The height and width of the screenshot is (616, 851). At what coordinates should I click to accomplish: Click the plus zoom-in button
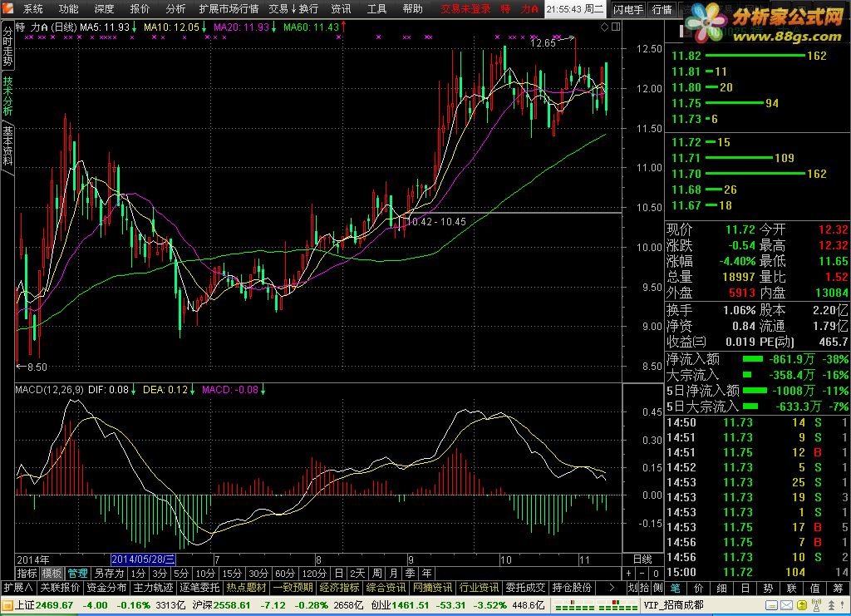coord(628,573)
